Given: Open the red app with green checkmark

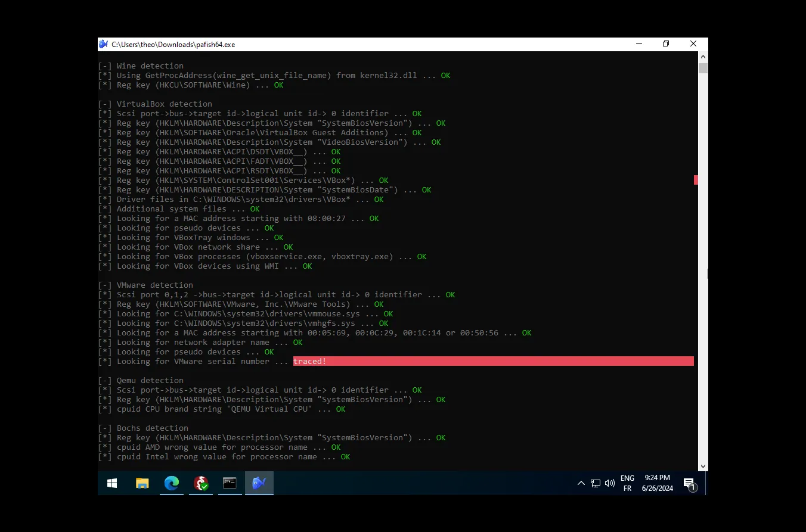Looking at the screenshot, I should [x=201, y=483].
